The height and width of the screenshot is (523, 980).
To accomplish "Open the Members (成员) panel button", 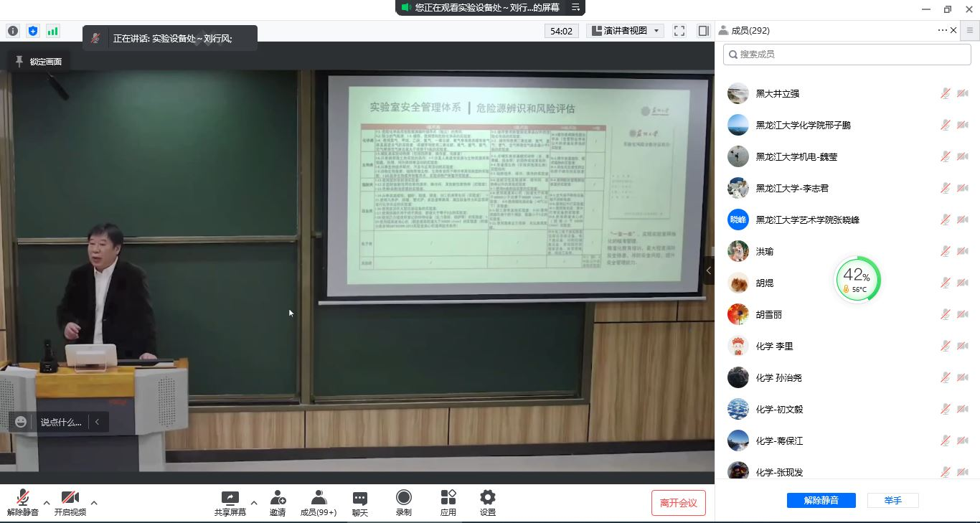I will [319, 502].
